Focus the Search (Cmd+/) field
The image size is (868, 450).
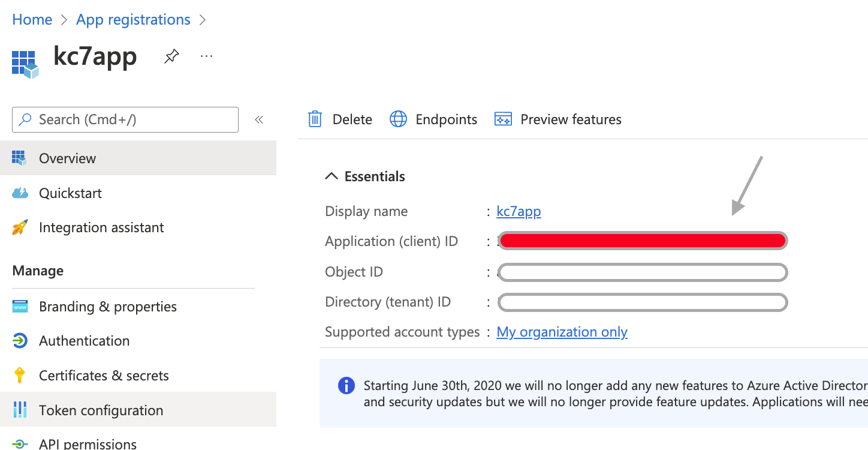click(125, 119)
